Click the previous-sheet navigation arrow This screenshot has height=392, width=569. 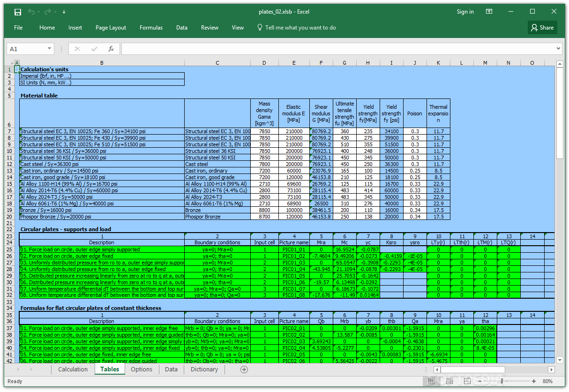[19, 369]
